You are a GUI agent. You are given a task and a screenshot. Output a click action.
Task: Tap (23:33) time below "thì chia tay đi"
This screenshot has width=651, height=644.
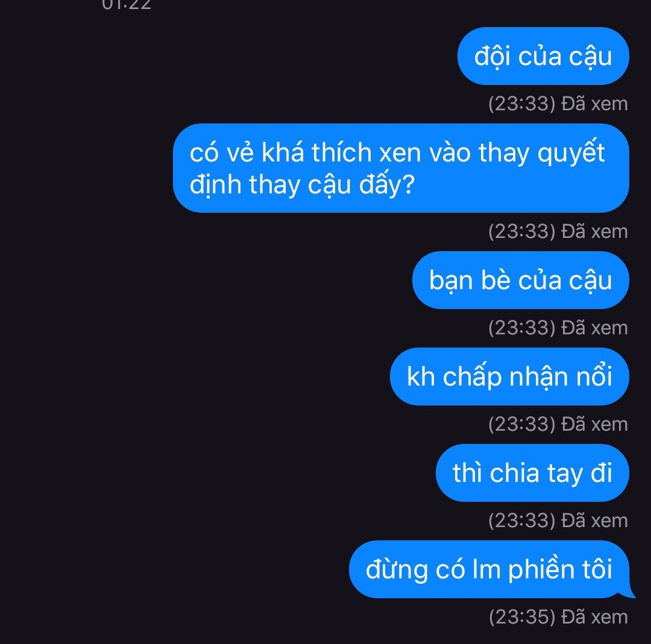pos(522,521)
